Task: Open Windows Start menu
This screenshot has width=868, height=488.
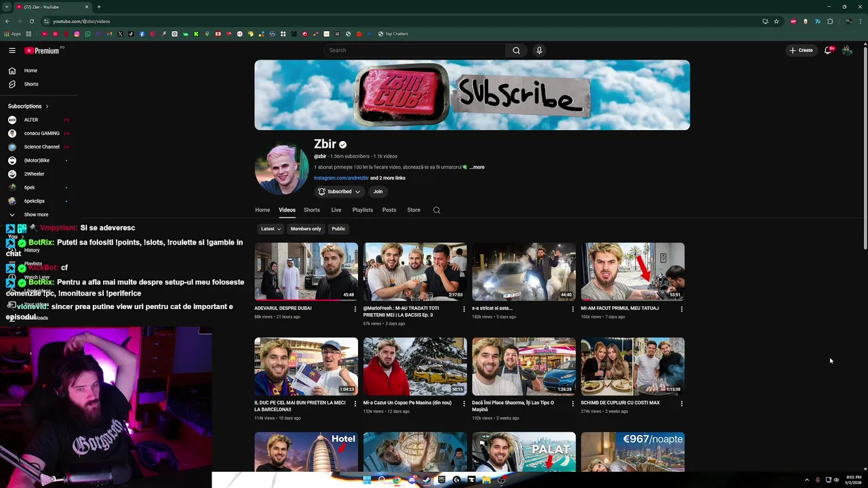Action: [x=367, y=480]
